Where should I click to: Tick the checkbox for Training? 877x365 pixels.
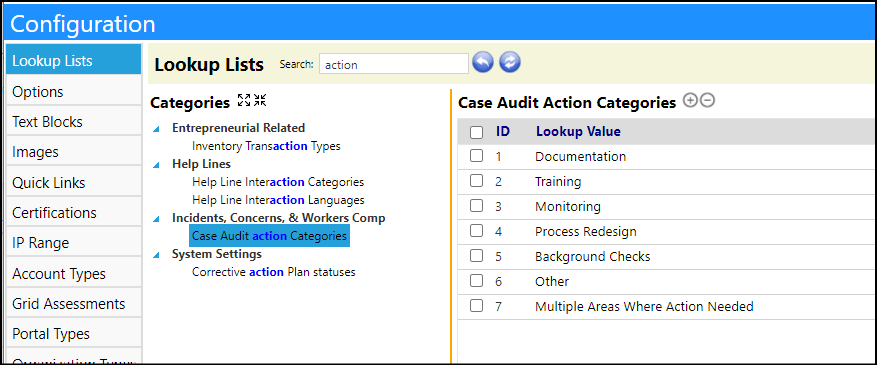[x=477, y=181]
